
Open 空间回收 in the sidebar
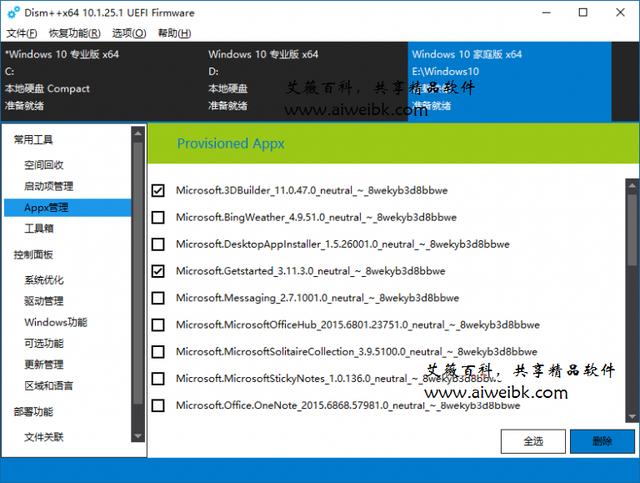[x=44, y=165]
